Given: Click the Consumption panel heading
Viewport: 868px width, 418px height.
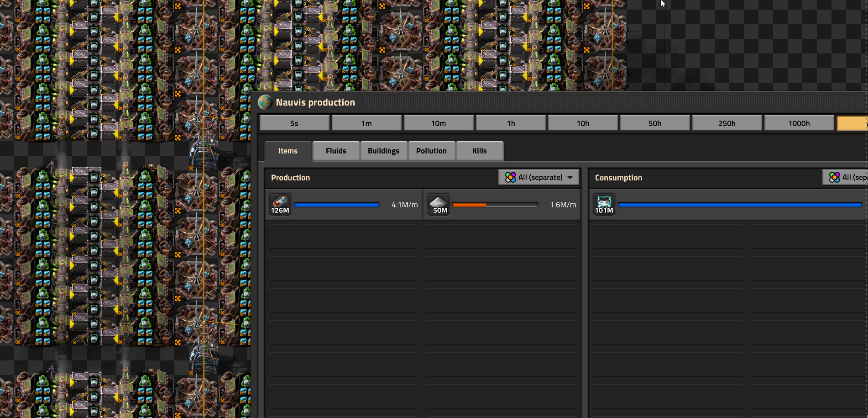Looking at the screenshot, I should pyautogui.click(x=618, y=178).
